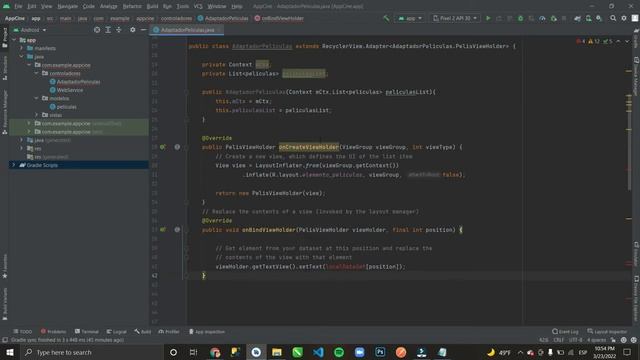Open the Build menu
This screenshot has width=640, height=360.
click(152, 6)
